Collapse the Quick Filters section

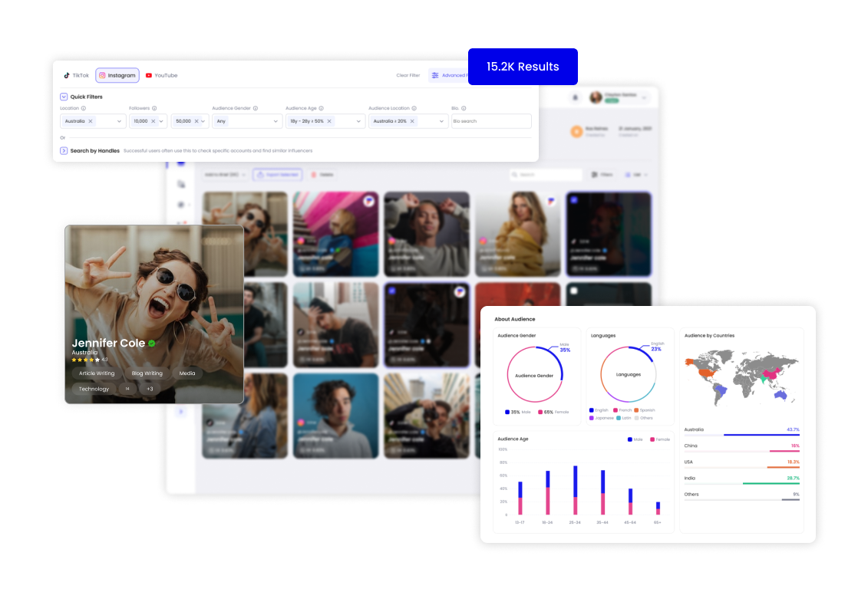tap(64, 95)
